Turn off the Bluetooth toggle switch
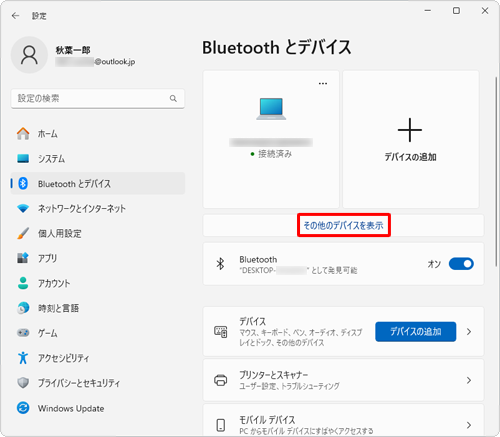Viewport: 500px width, 437px height. pyautogui.click(x=461, y=264)
